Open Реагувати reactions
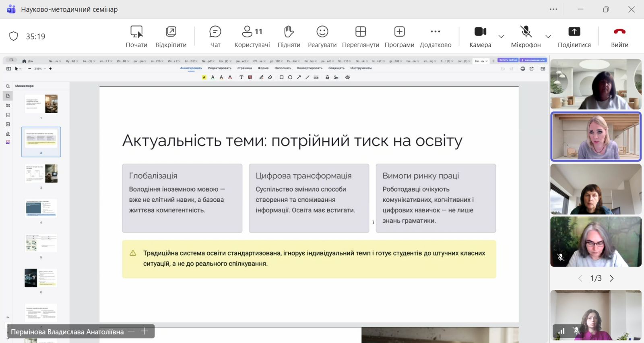This screenshot has height=343, width=644. pos(322,37)
